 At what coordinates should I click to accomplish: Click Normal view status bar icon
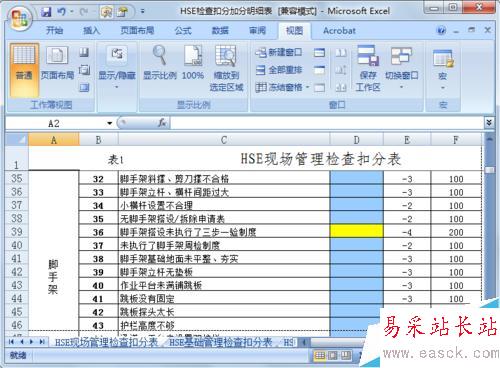point(320,356)
